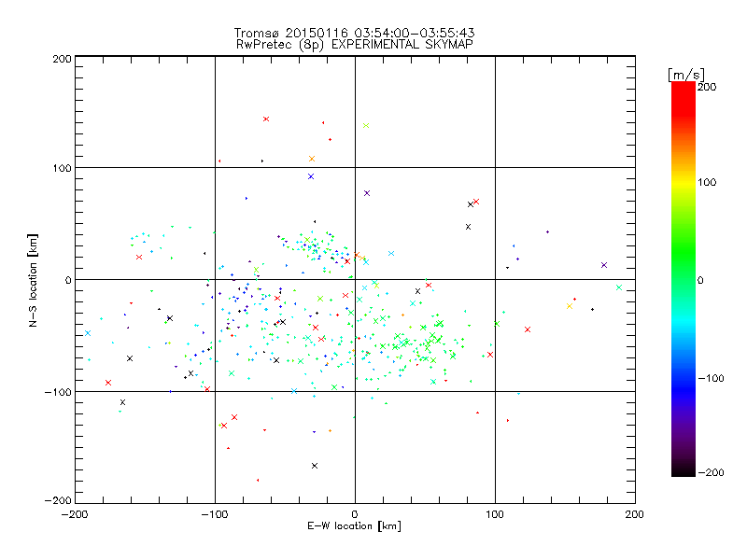
Task: Click the purple X marker near 180 km E-W
Action: click(604, 265)
